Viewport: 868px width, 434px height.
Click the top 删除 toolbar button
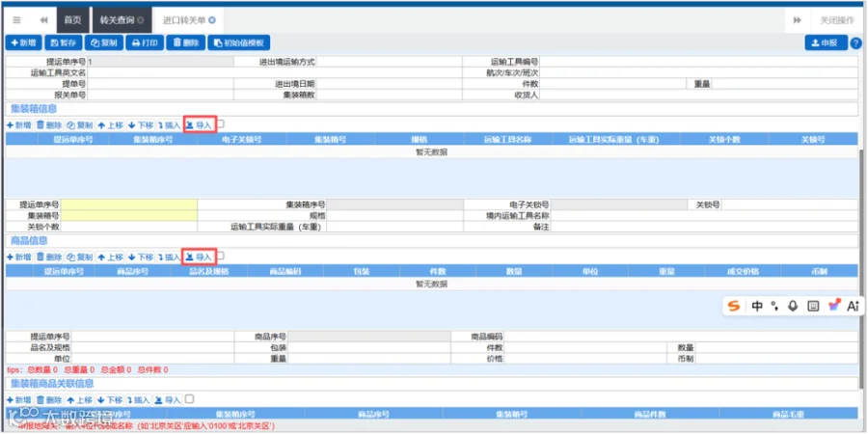[x=186, y=42]
